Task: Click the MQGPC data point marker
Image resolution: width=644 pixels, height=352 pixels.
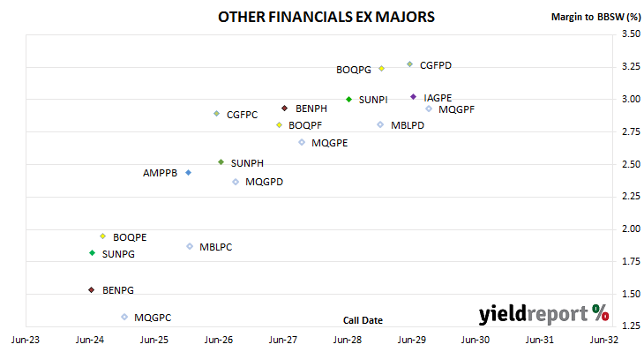Action: coord(124,317)
